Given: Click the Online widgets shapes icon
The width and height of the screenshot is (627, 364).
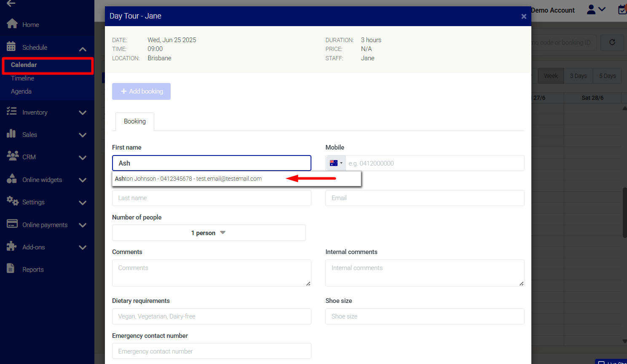Looking at the screenshot, I should (12, 179).
